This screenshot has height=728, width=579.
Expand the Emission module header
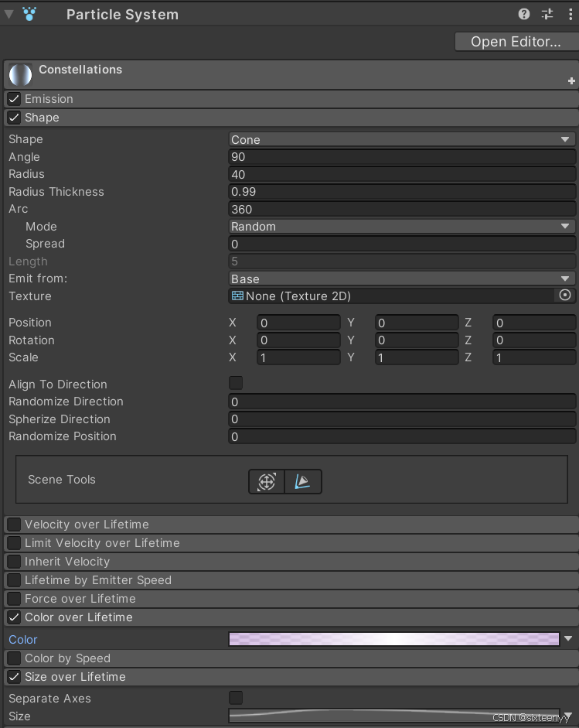291,99
